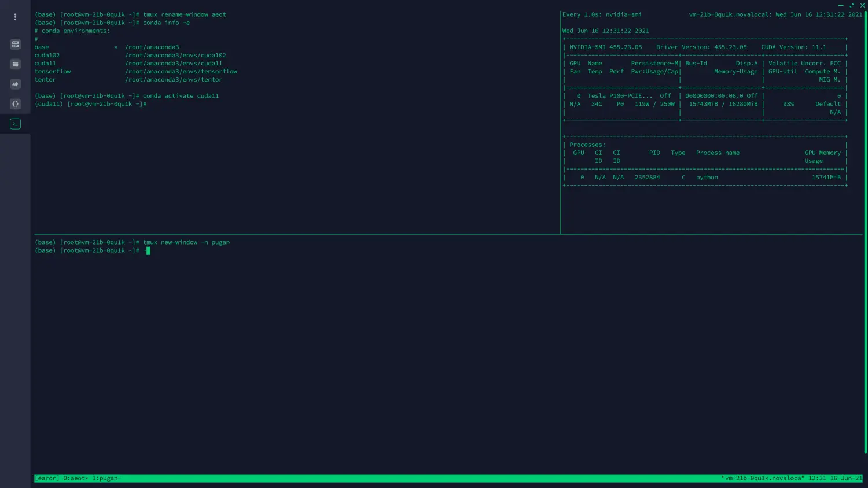
Task: Focus the nvidia-smi watch pane header
Action: [602, 14]
